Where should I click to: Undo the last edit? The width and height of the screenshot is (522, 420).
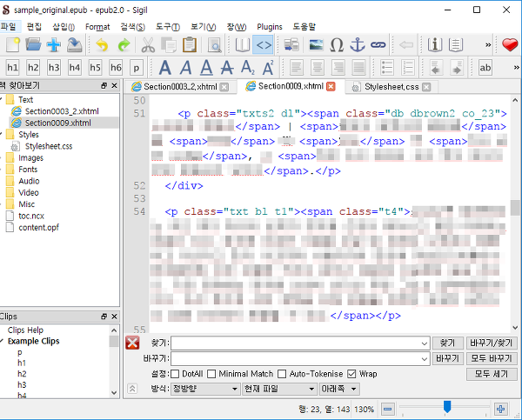pyautogui.click(x=102, y=45)
